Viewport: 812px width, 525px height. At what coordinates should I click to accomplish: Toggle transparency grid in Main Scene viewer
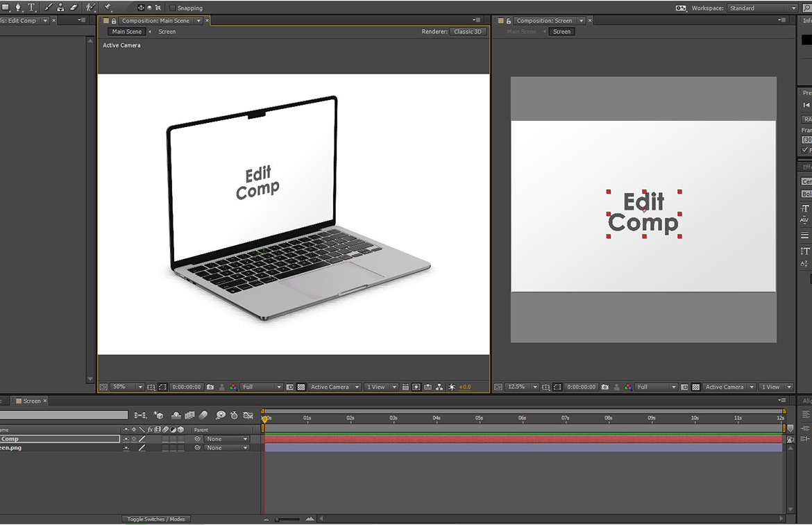click(301, 387)
